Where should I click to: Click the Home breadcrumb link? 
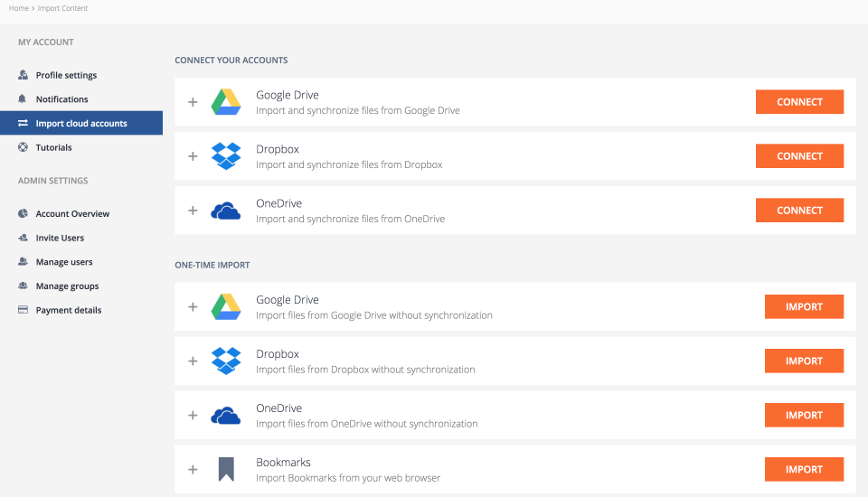[x=18, y=8]
